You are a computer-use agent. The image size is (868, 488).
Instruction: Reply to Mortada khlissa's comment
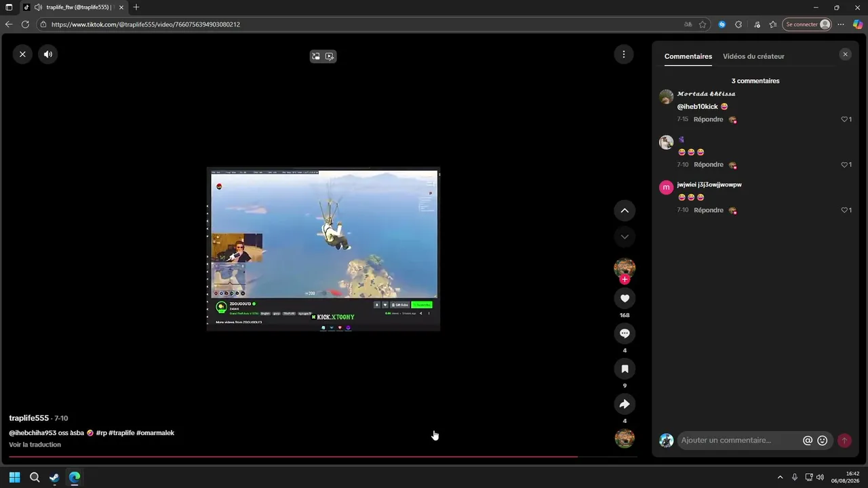[x=708, y=119]
